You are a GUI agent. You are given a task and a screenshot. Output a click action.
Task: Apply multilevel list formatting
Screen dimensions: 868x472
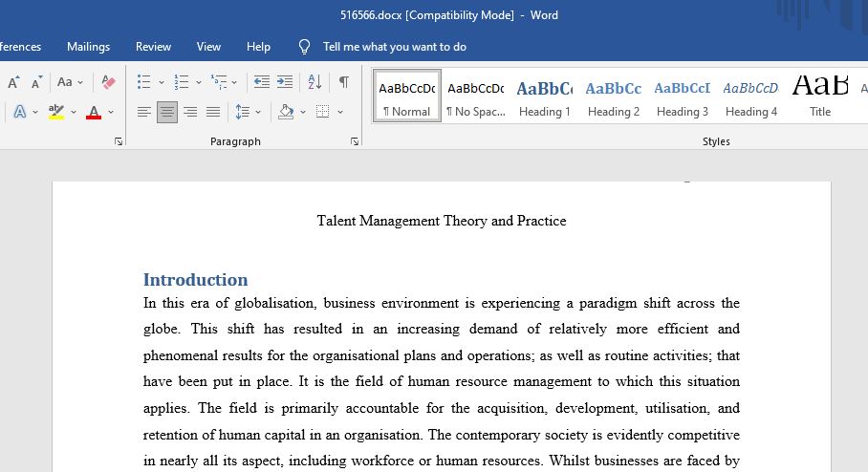[x=219, y=82]
